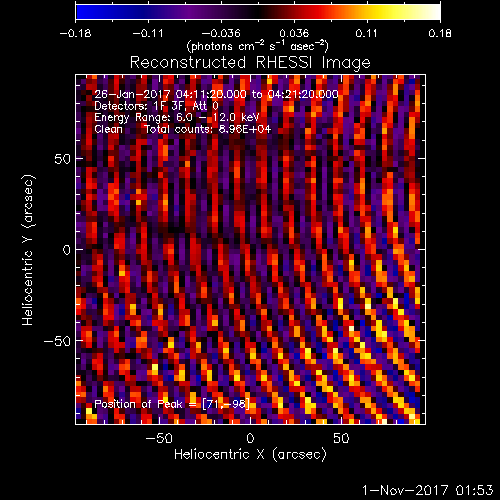Click the timestamp '1-Nov-2017 01:53'
Screen dimensions: 500x500
click(x=428, y=490)
